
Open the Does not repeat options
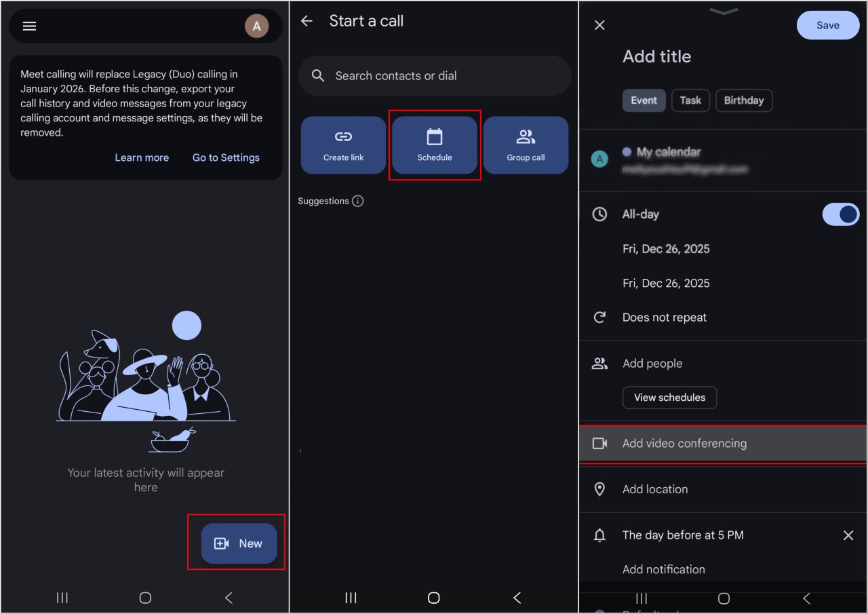point(664,318)
